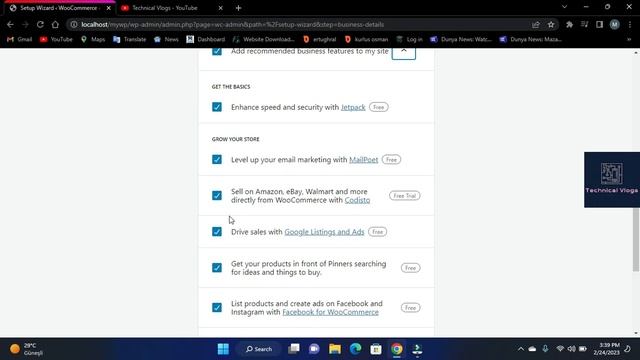Open the ertughral bookmark
640x360 pixels.
point(320,39)
